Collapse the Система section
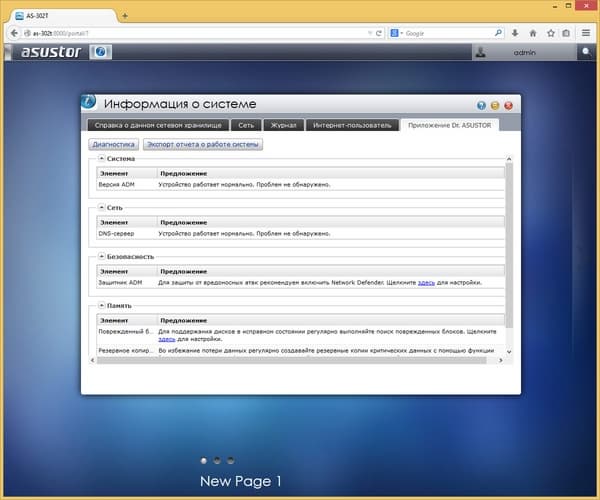Image resolution: width=600 pixels, height=500 pixels. [x=101, y=158]
